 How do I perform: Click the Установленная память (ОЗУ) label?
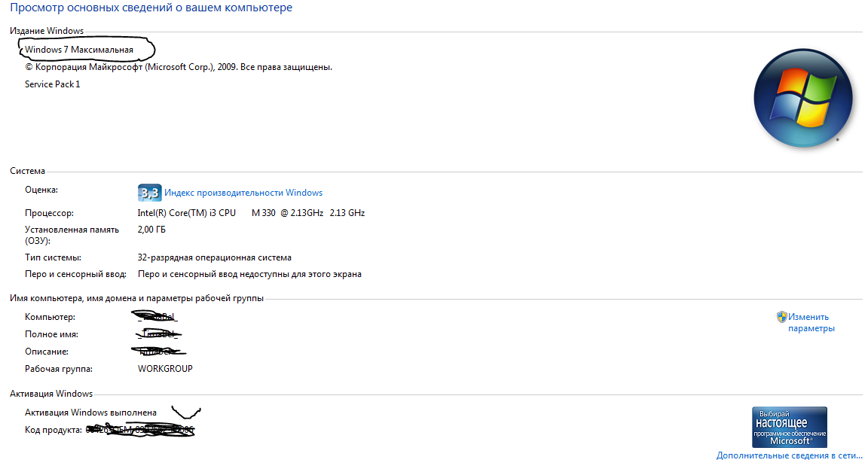click(x=72, y=235)
